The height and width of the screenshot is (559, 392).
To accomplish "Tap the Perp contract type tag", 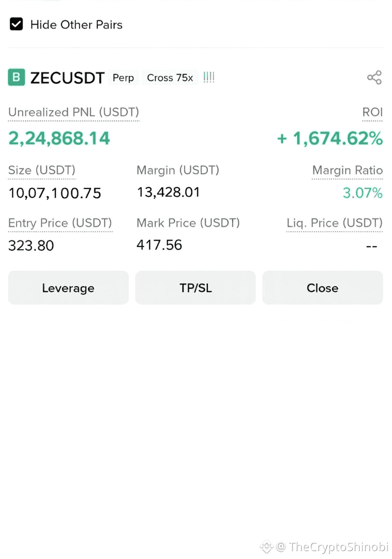I will pos(123,78).
